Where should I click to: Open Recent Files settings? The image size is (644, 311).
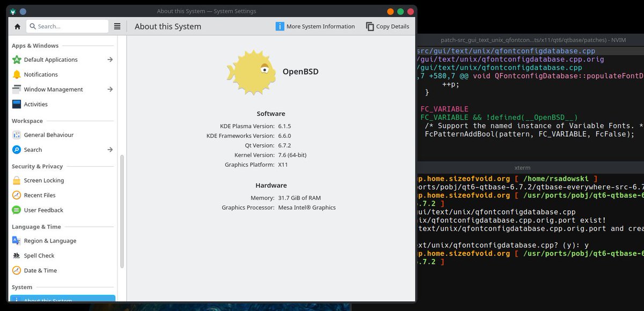[63, 196]
